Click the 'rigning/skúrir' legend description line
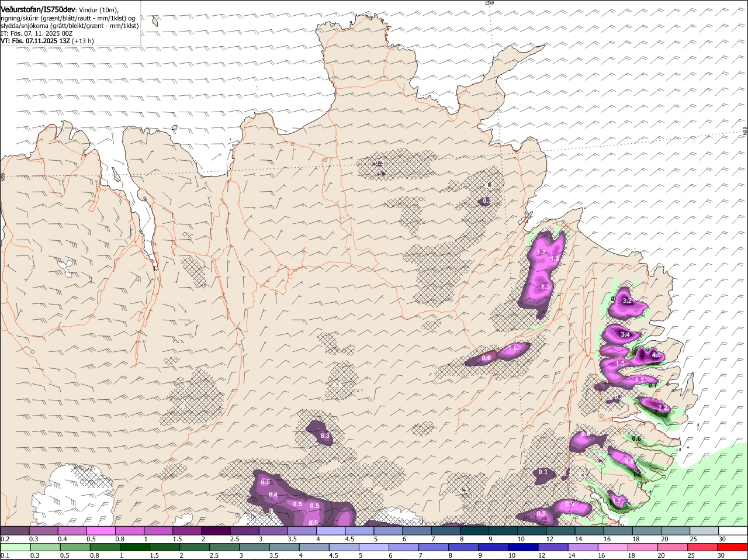748x560 pixels. (x=68, y=18)
